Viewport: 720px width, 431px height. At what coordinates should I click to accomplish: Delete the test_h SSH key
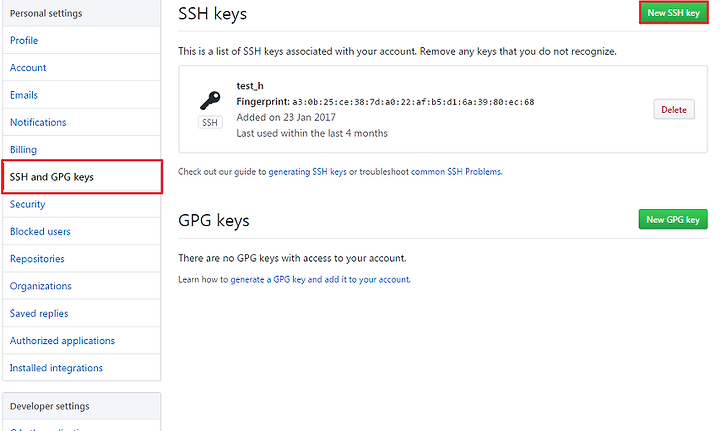click(x=674, y=109)
